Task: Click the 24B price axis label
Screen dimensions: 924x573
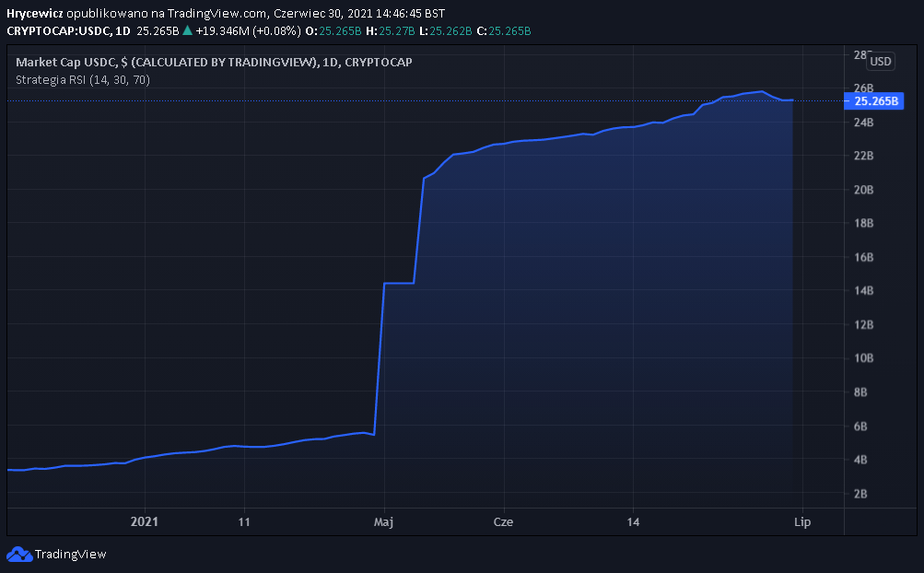Action: click(863, 123)
